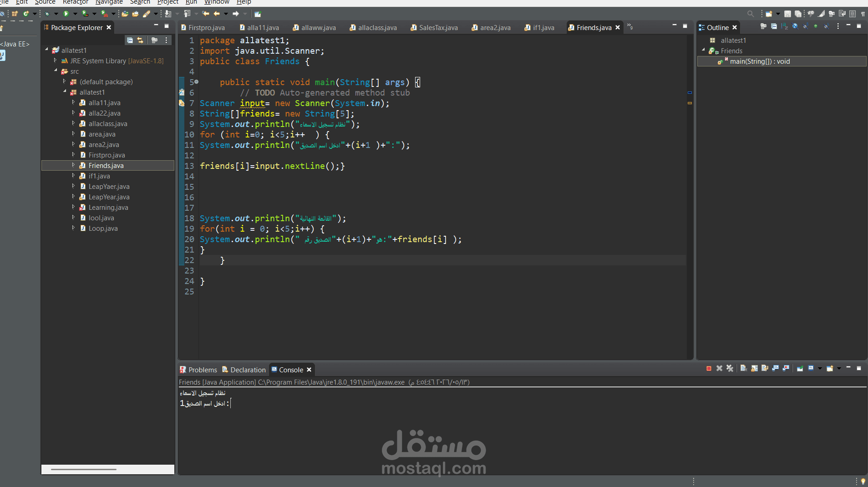868x487 pixels.
Task: Open Console icon with plus sign
Action: (830, 368)
